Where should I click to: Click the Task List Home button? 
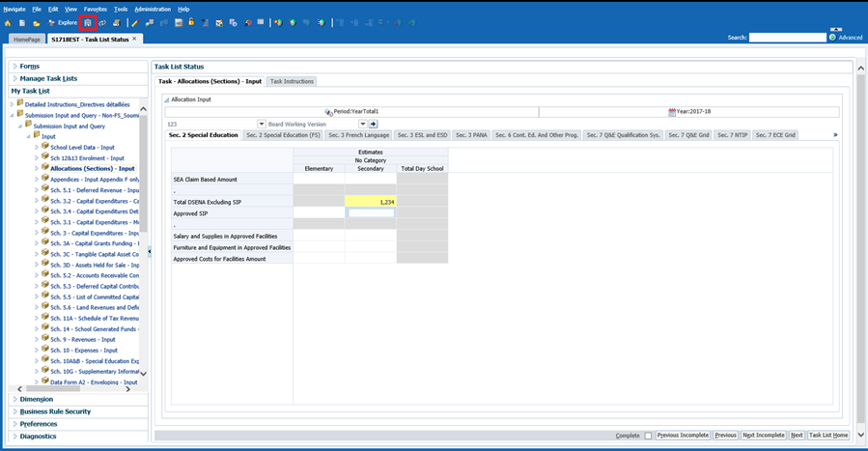(828, 436)
